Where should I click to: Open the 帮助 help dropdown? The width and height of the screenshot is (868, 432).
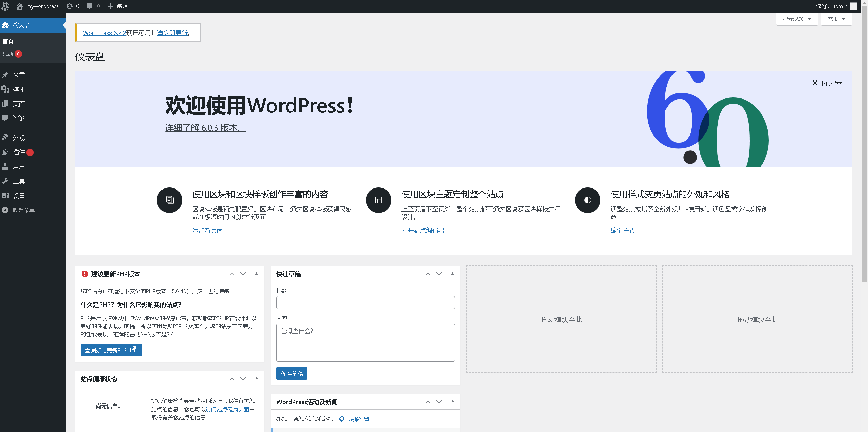click(836, 19)
